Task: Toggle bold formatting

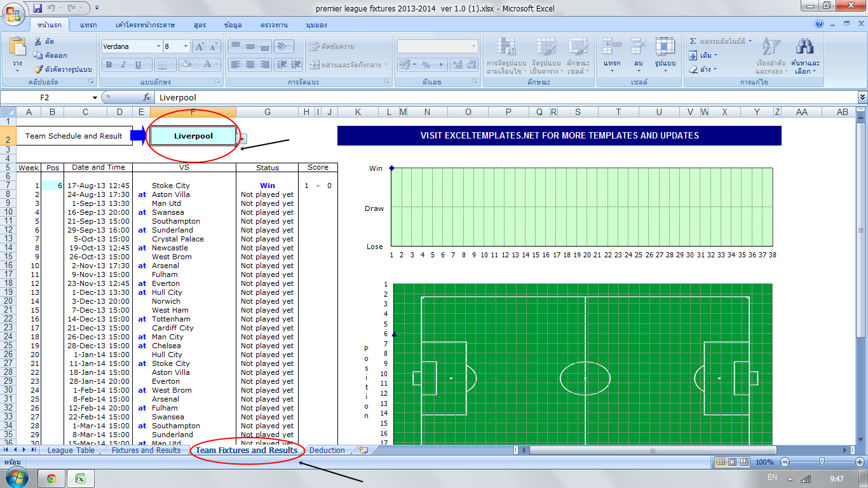Action: [109, 64]
